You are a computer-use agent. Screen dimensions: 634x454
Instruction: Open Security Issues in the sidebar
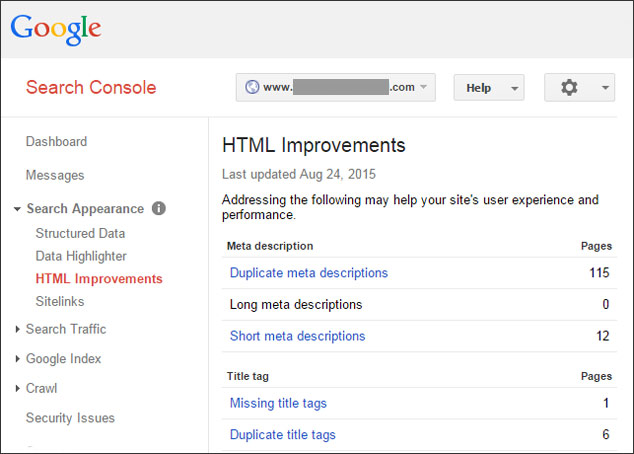[x=70, y=418]
